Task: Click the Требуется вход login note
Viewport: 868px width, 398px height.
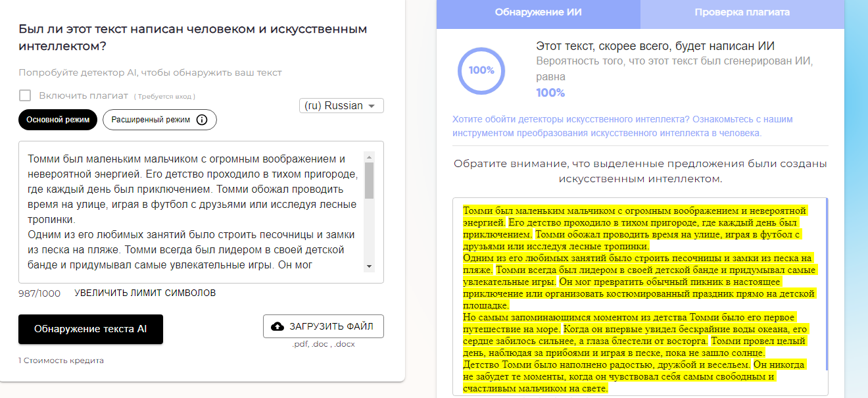Action: 164,97
